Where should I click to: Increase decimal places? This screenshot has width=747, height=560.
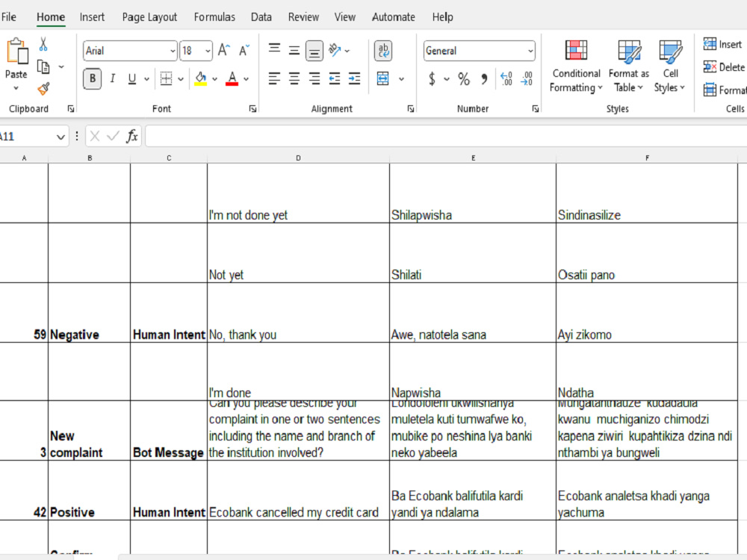(506, 78)
